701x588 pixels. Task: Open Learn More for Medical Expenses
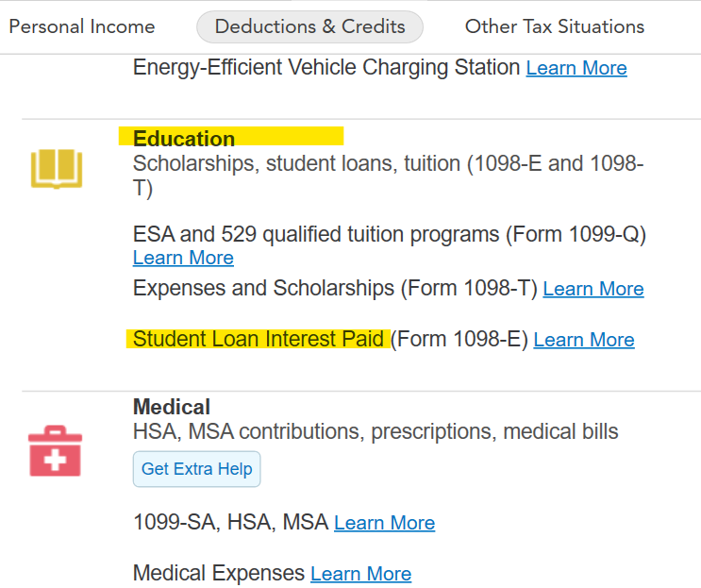coord(360,574)
